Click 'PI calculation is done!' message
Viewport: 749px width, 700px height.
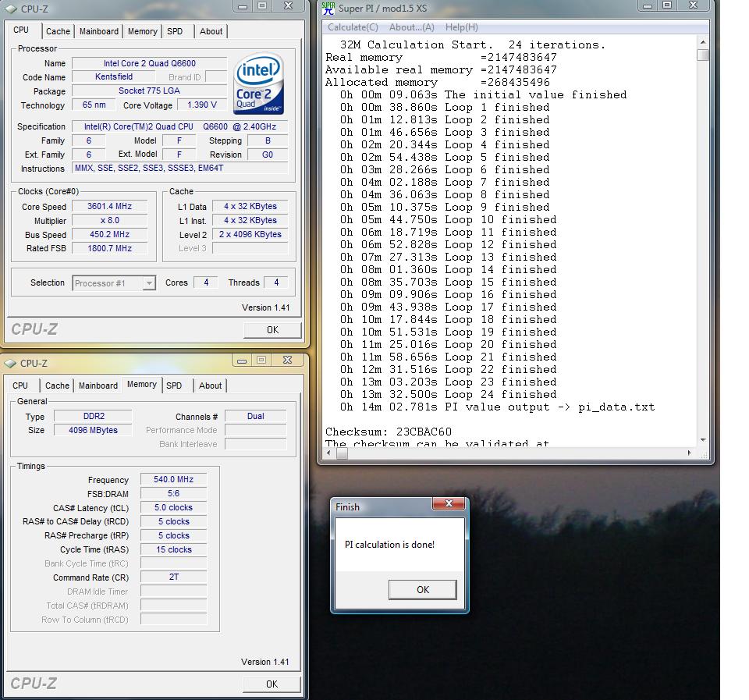(390, 545)
